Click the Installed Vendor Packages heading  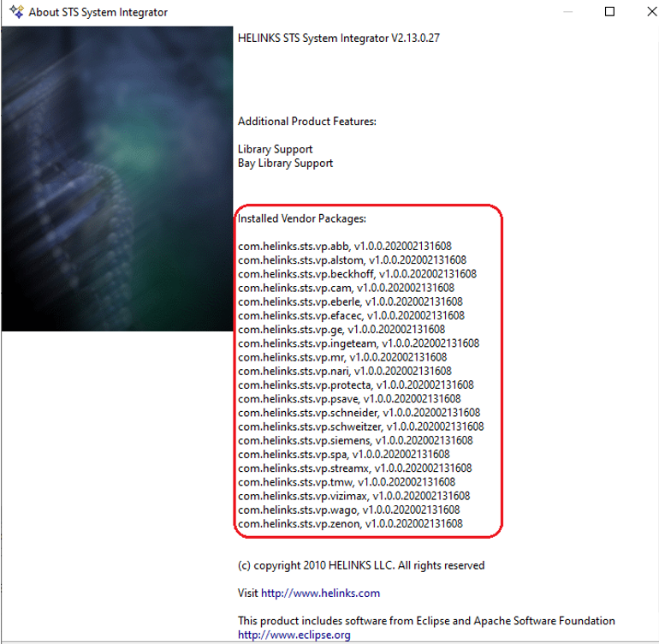[301, 218]
